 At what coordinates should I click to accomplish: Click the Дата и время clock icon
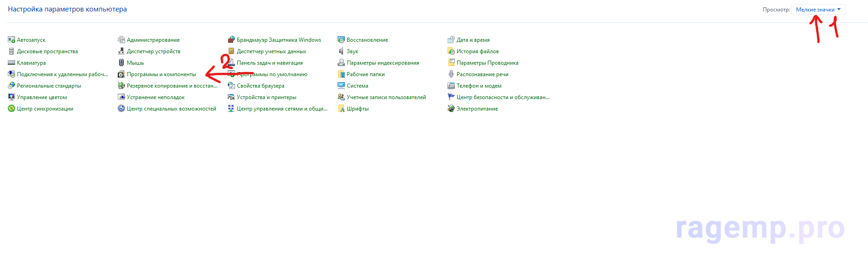[451, 40]
